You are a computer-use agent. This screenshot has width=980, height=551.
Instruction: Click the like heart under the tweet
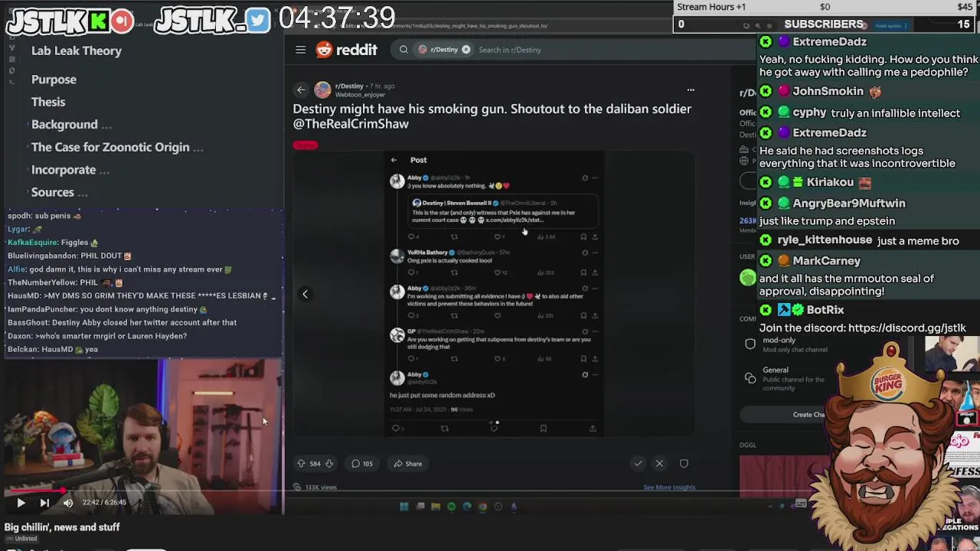(494, 429)
